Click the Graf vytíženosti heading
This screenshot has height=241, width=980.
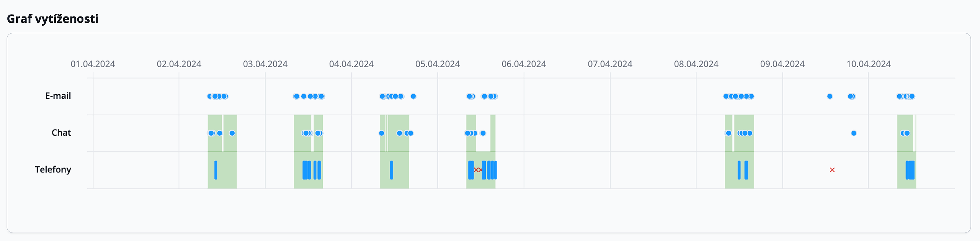coord(52,19)
